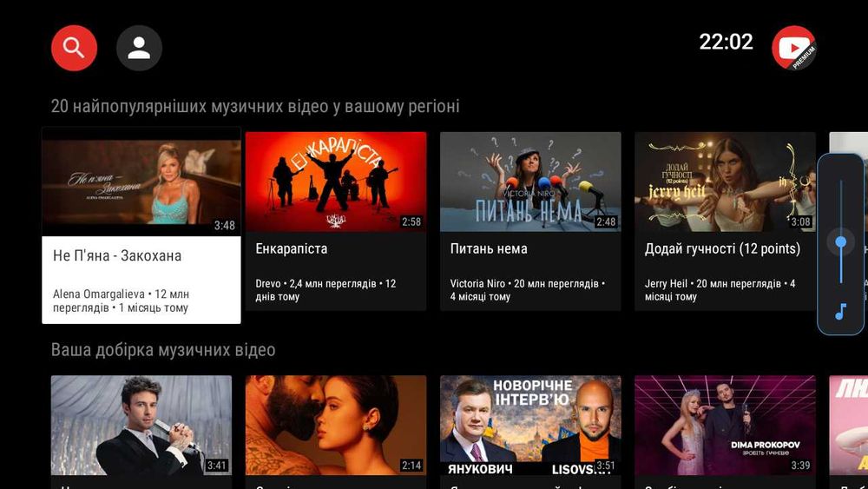The width and height of the screenshot is (868, 489).
Task: Select the title 'Енкарапіста'
Action: 291,248
